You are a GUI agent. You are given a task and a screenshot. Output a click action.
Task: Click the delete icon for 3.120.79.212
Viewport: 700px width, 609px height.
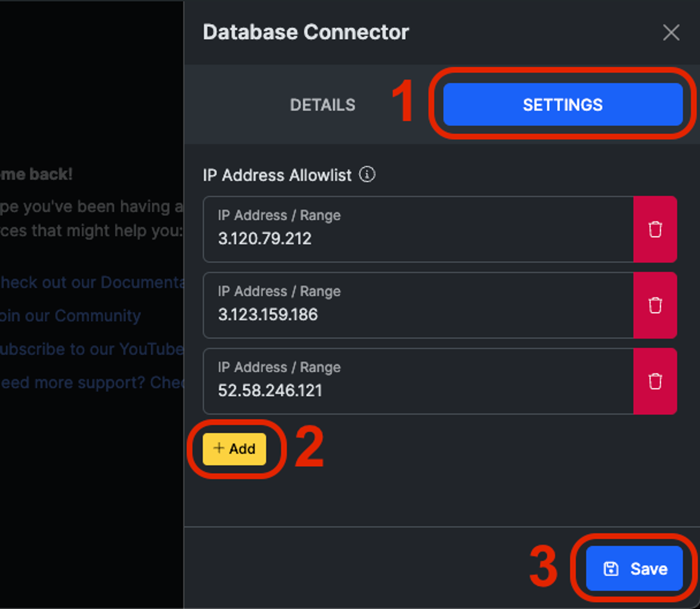[x=656, y=228]
